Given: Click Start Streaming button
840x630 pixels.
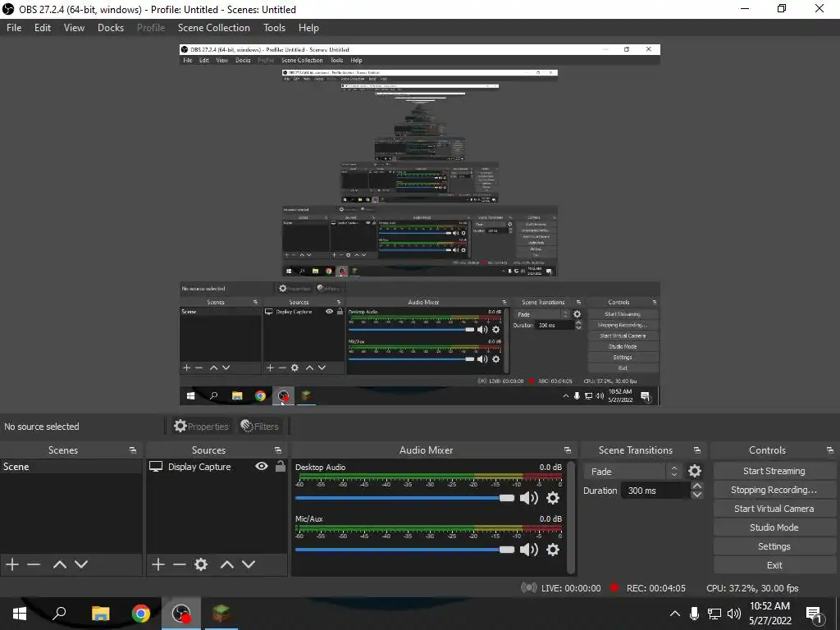Looking at the screenshot, I should pyautogui.click(x=774, y=471).
